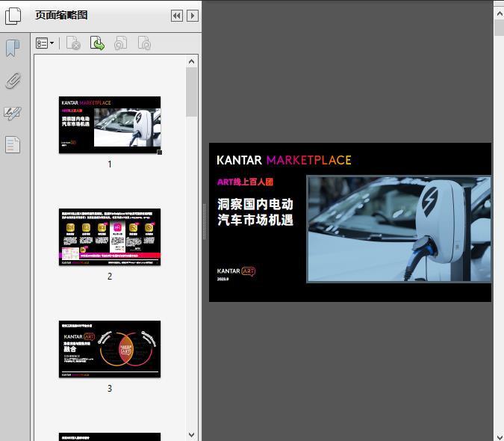Click the page number 1 label

click(x=110, y=164)
